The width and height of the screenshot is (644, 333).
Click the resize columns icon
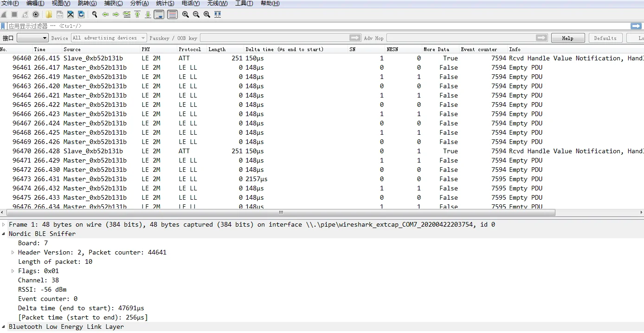coord(218,14)
